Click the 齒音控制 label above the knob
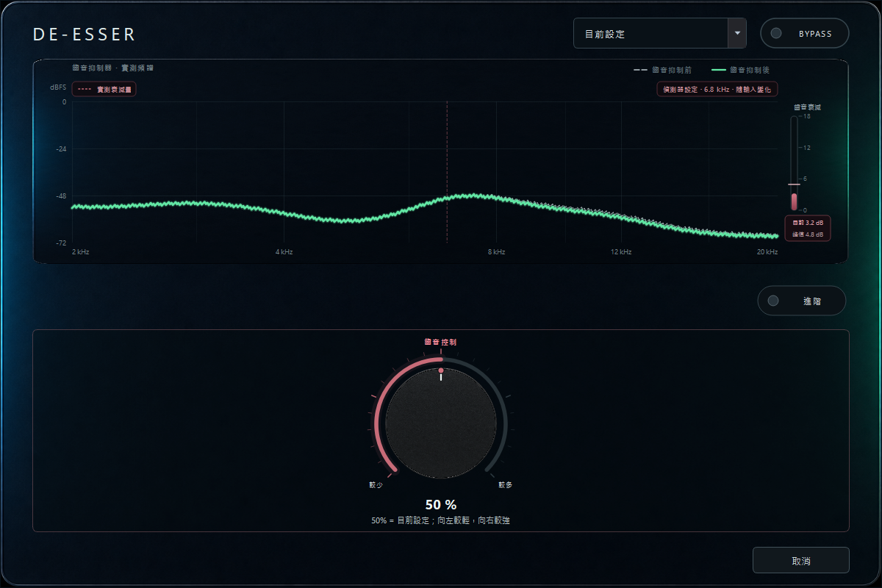 pos(441,342)
